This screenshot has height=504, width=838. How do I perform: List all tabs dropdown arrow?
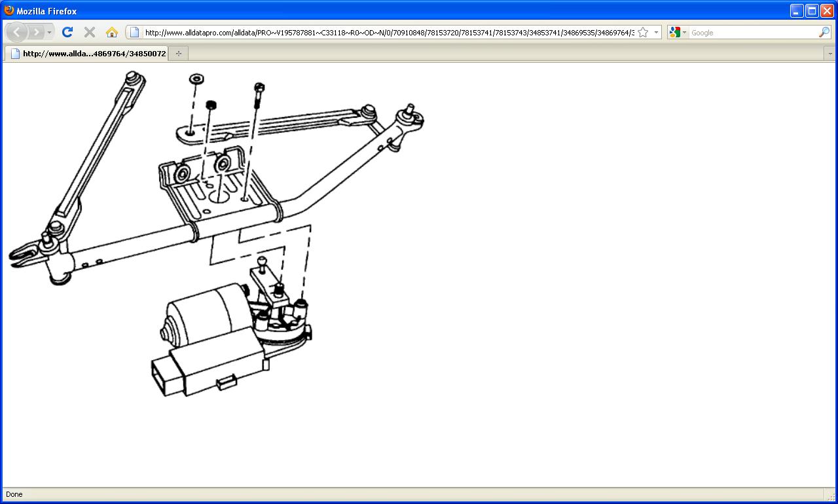point(829,54)
